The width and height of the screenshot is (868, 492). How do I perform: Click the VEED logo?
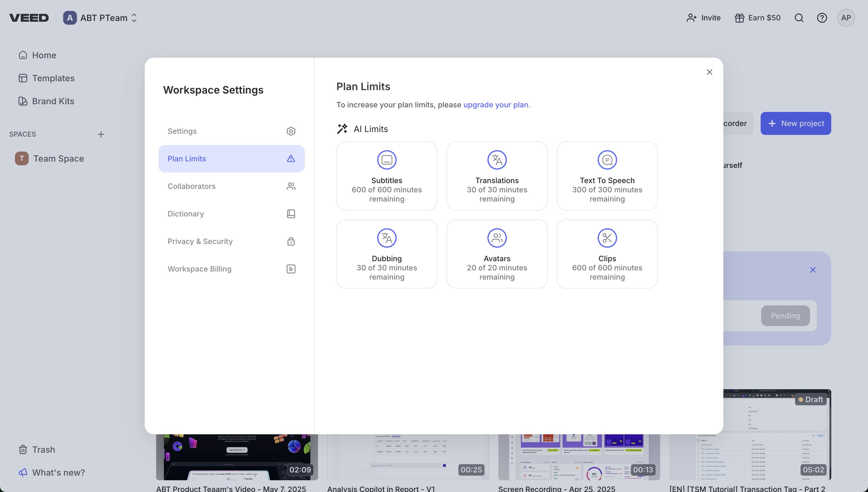(x=29, y=18)
